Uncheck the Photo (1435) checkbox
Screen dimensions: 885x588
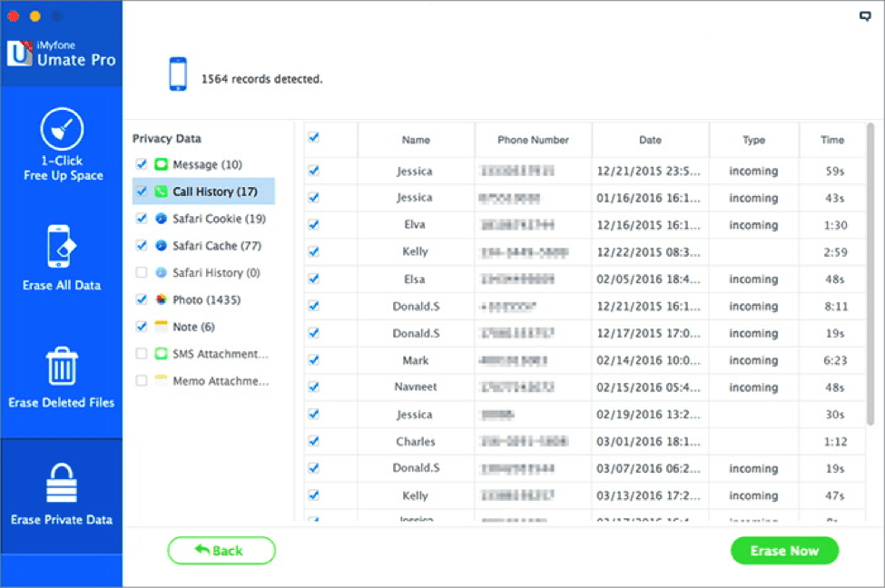tap(141, 299)
